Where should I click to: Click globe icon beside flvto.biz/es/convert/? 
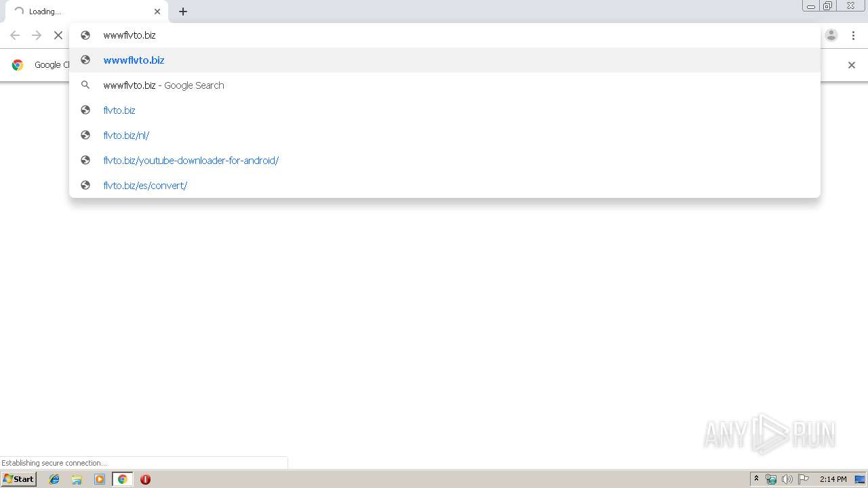(x=85, y=186)
